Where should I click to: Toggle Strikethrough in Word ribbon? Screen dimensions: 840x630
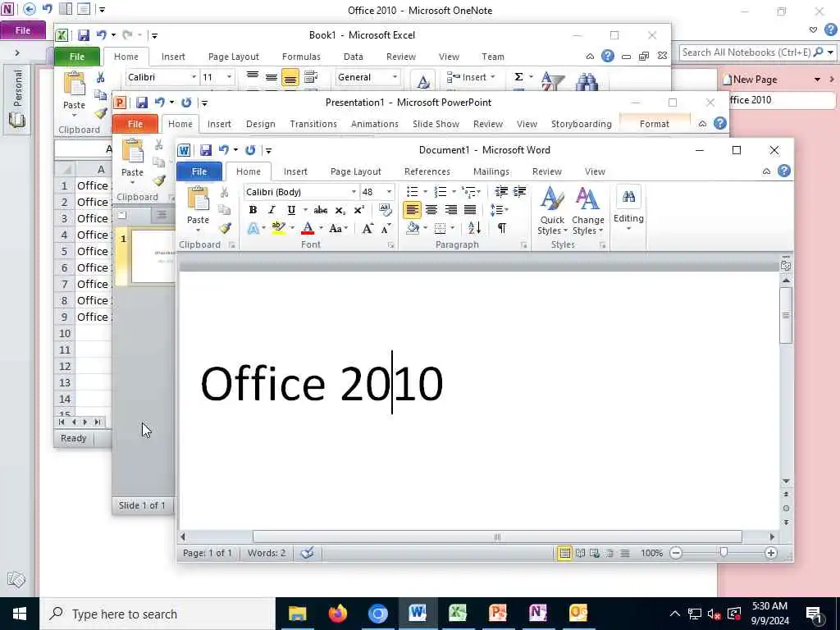point(321,210)
